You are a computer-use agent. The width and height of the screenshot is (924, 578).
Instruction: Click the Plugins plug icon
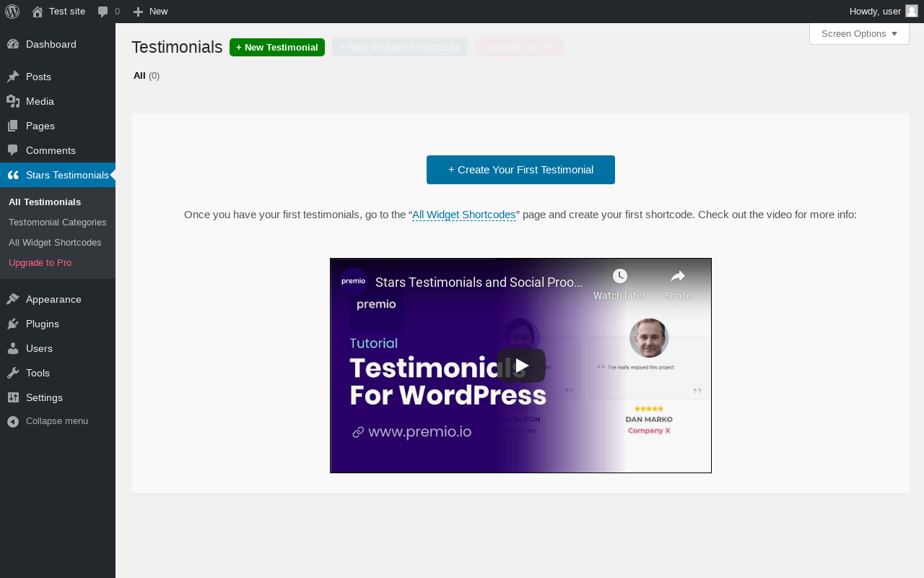click(x=13, y=324)
